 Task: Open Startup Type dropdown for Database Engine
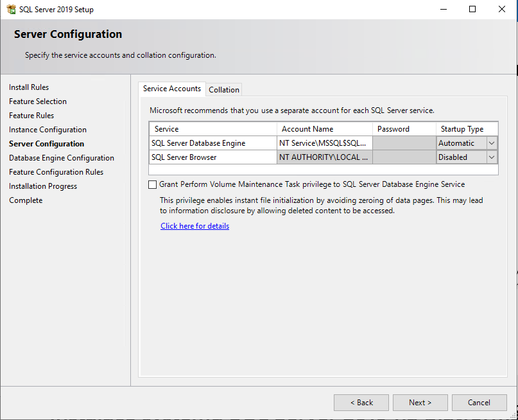492,143
